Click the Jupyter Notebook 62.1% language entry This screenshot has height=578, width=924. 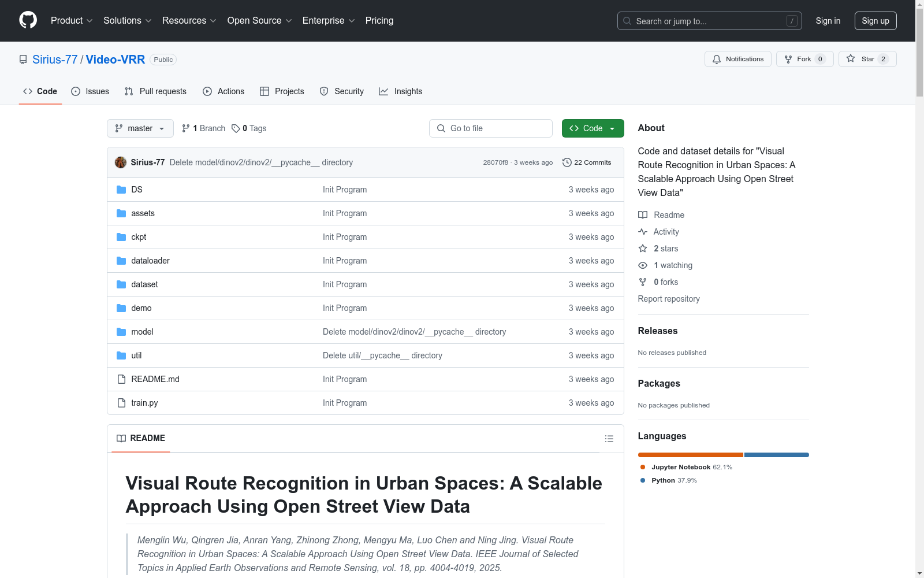(686, 467)
